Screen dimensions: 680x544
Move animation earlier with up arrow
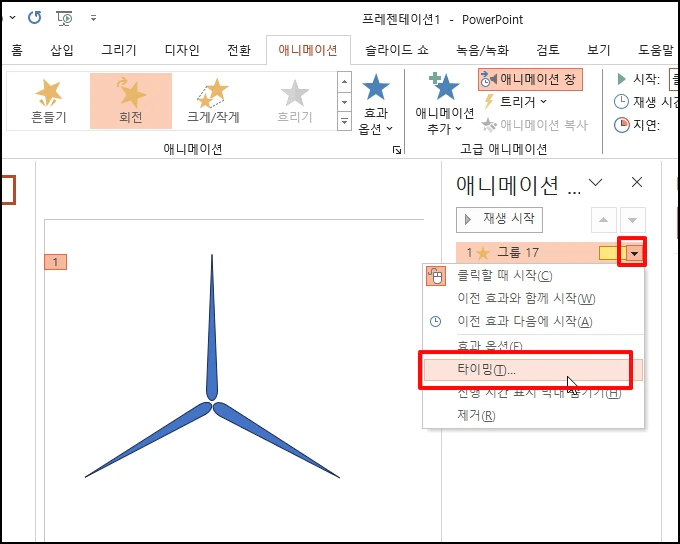603,220
